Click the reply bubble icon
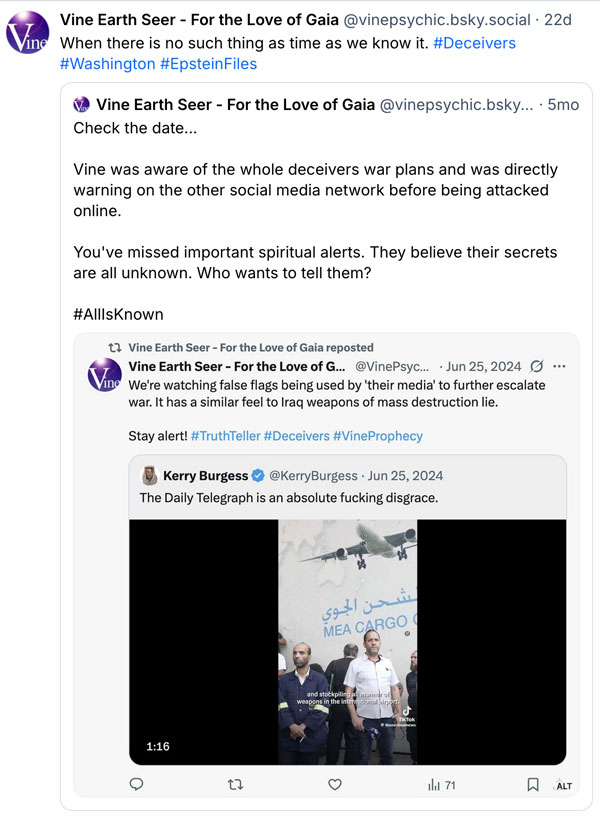Viewport: 600px width, 819px height. click(135, 786)
